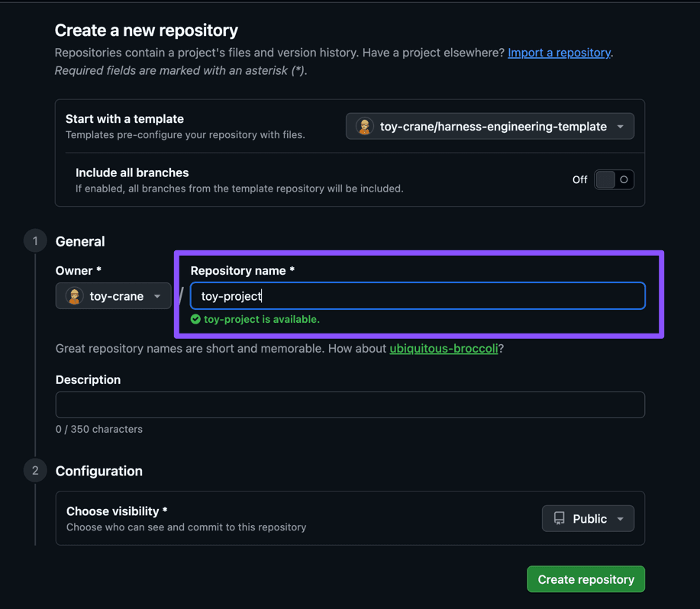Use the suggested name ubiquitous-broccoli
The width and height of the screenshot is (700, 609).
pyautogui.click(x=444, y=349)
